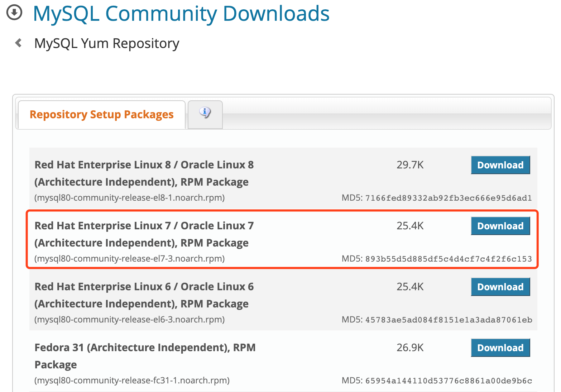Select the Repository Setup Packages tab
The width and height of the screenshot is (561, 392).
(102, 114)
